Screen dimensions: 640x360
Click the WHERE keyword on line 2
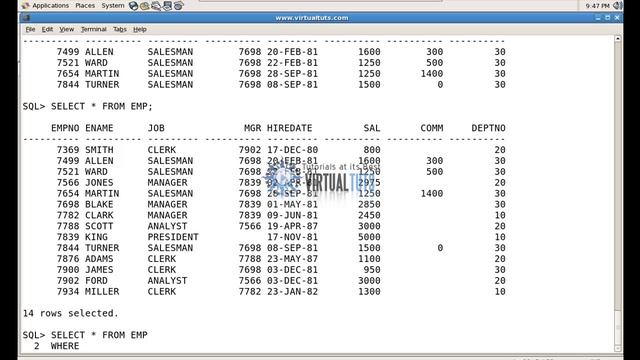[65, 346]
